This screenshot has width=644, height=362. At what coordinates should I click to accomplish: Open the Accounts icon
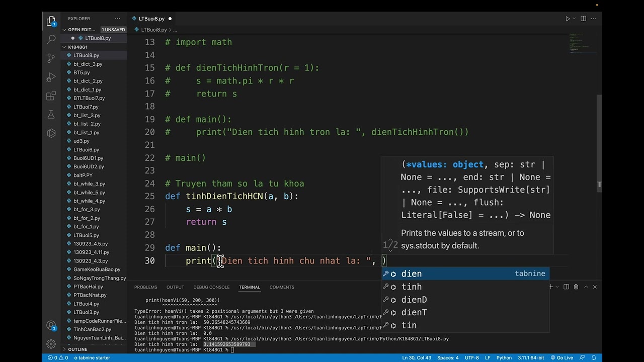click(51, 325)
